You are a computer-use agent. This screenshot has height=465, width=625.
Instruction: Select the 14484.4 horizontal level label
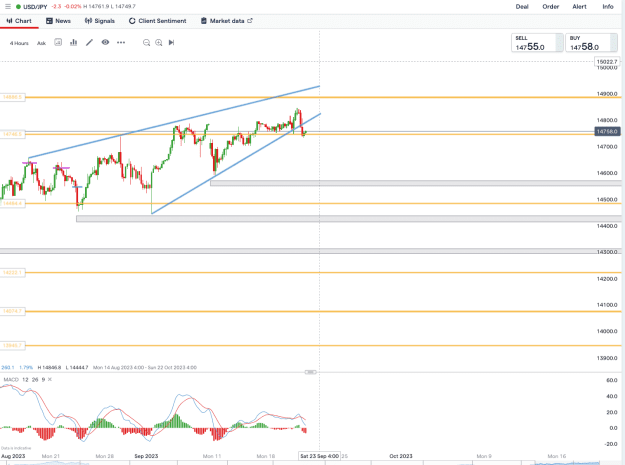coord(12,204)
